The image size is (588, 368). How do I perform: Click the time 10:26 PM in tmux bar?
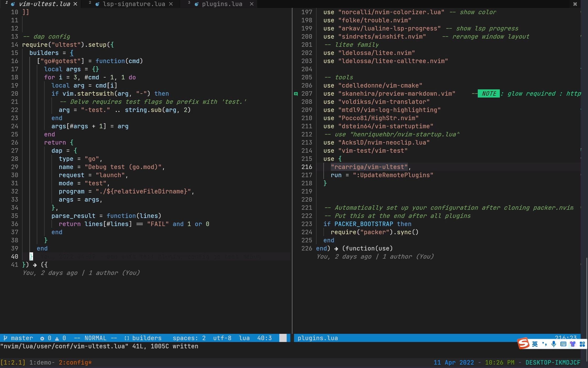tap(500, 362)
